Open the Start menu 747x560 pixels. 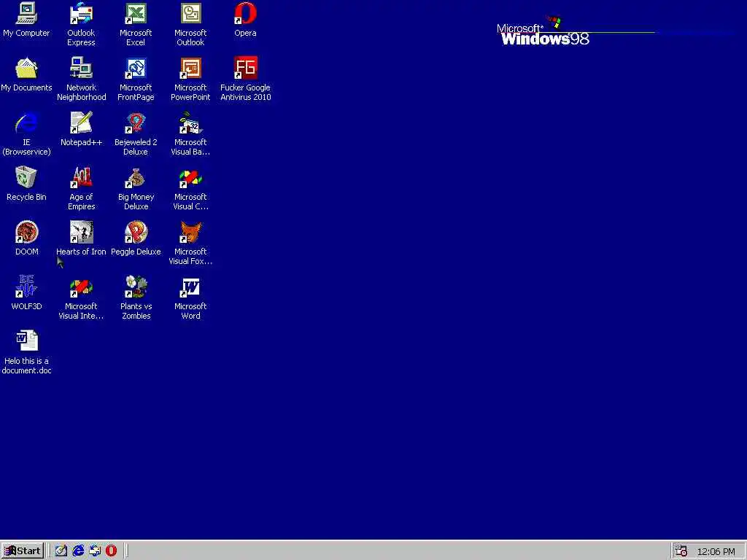23,551
